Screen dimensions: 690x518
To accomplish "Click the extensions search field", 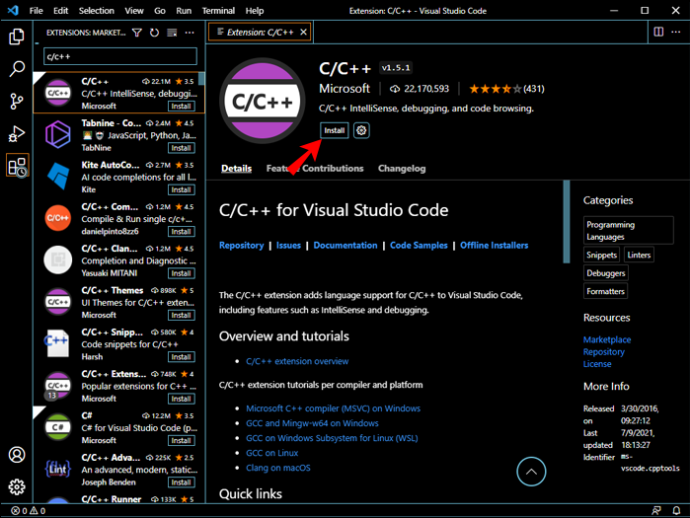I will pos(120,56).
